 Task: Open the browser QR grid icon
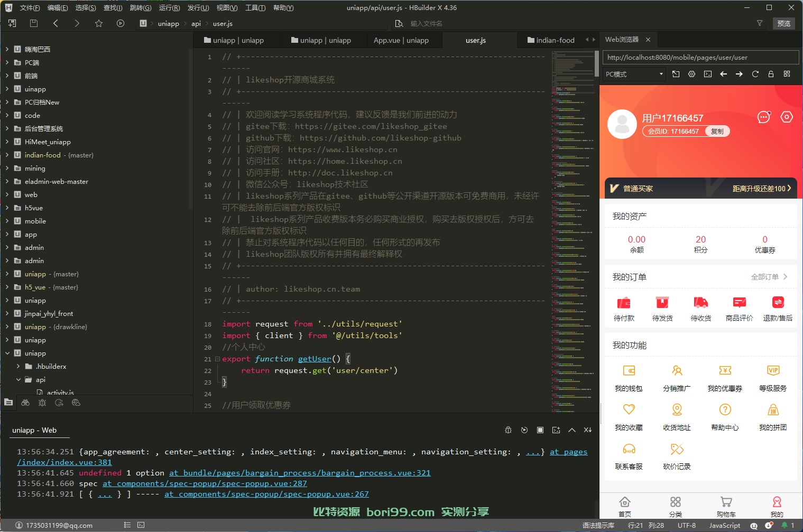[787, 74]
